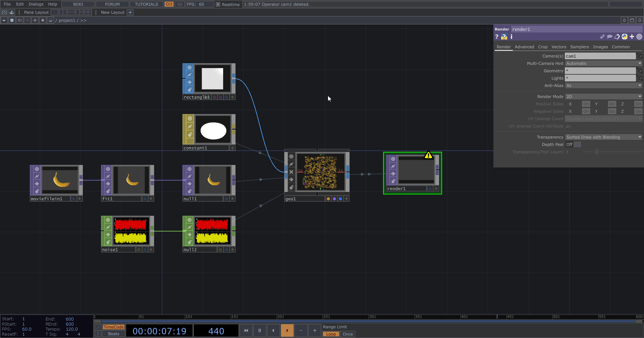This screenshot has width=644, height=338.
Task: Expand the Anti-Alias dropdown
Action: pos(603,86)
